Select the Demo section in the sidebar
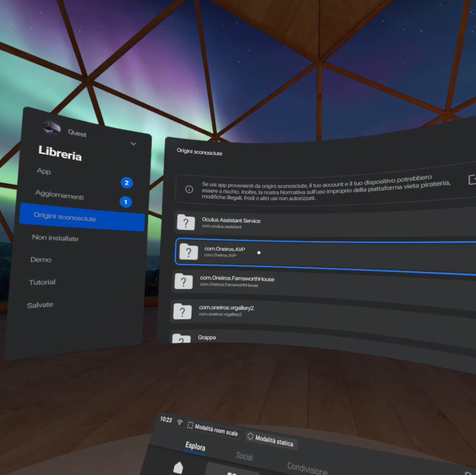 [41, 260]
